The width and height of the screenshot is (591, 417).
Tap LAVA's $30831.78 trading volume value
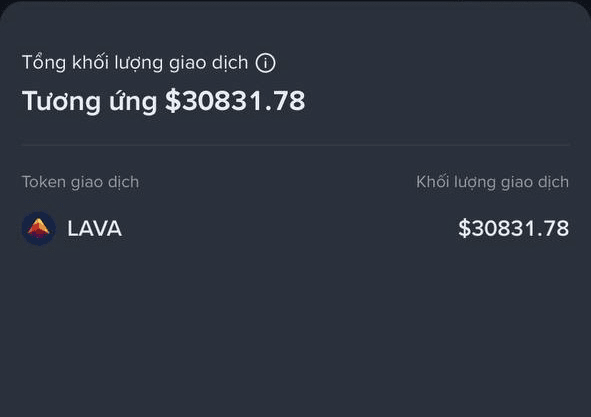(x=513, y=228)
